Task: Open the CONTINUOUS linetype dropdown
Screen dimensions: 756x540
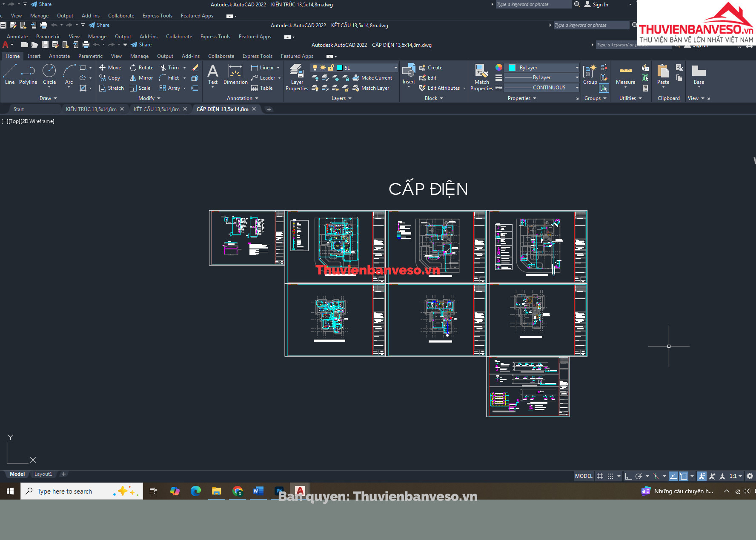Action: tap(577, 88)
